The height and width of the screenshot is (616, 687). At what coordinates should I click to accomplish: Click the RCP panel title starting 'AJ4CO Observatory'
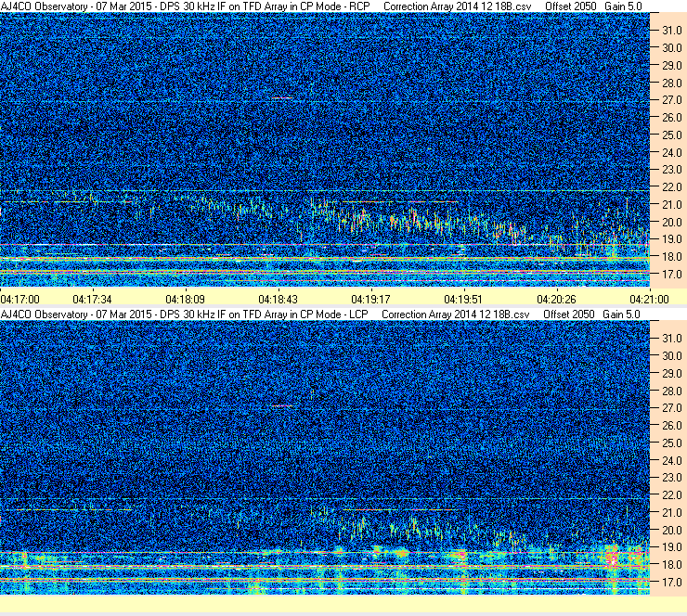coord(186,6)
